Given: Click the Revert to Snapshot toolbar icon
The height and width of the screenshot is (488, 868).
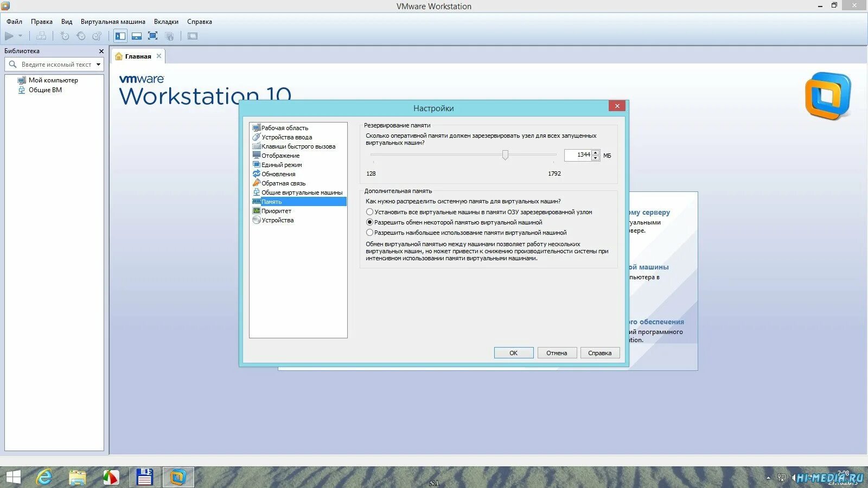Looking at the screenshot, I should [x=81, y=36].
